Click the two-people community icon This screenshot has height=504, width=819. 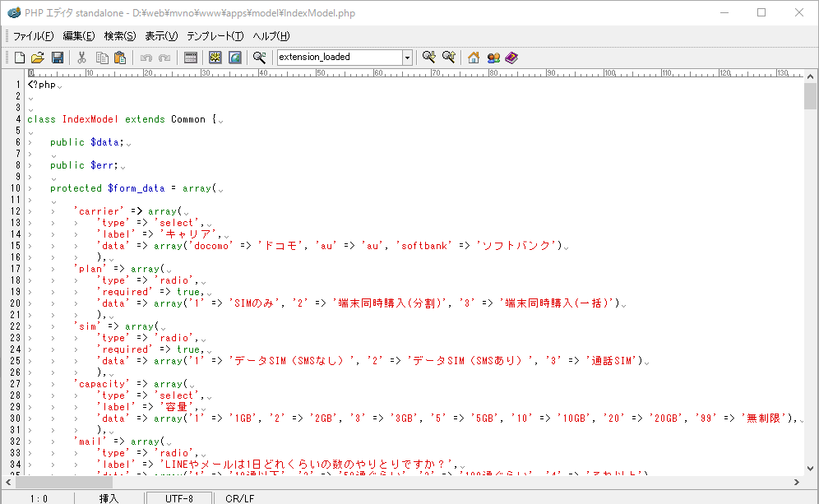(493, 58)
